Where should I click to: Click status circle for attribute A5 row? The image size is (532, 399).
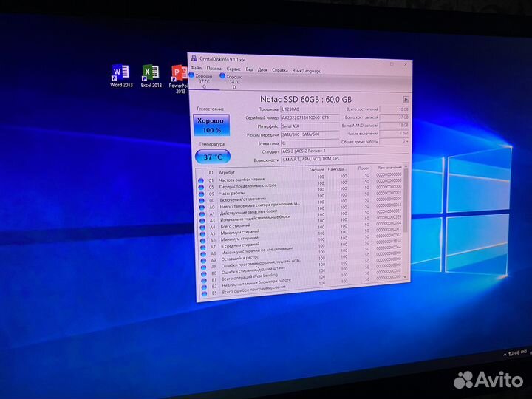[202, 234]
